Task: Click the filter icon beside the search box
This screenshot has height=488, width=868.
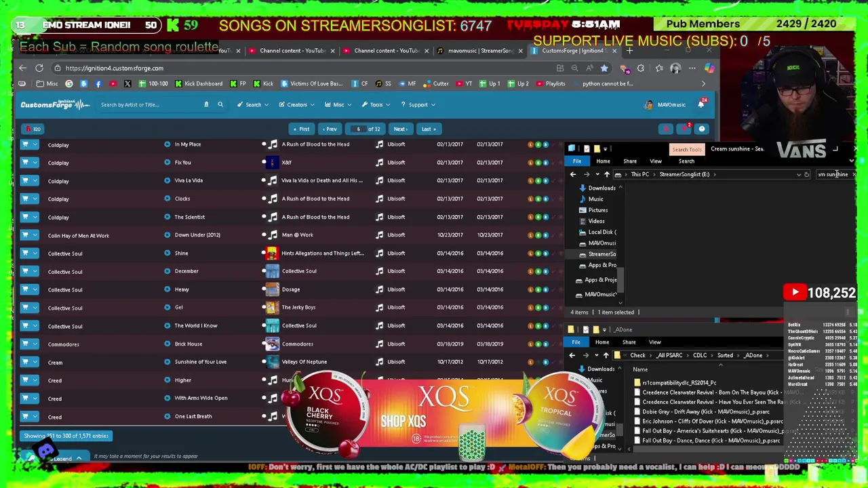Action: 206,104
